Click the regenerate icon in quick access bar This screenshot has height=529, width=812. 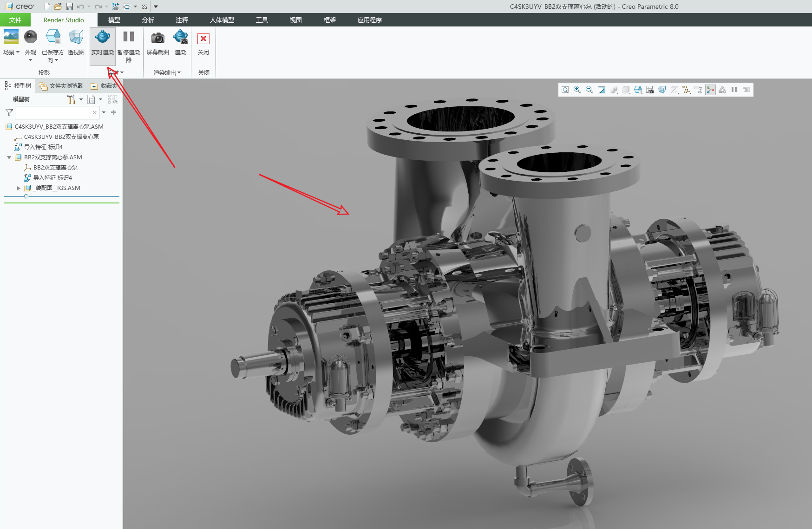click(115, 7)
